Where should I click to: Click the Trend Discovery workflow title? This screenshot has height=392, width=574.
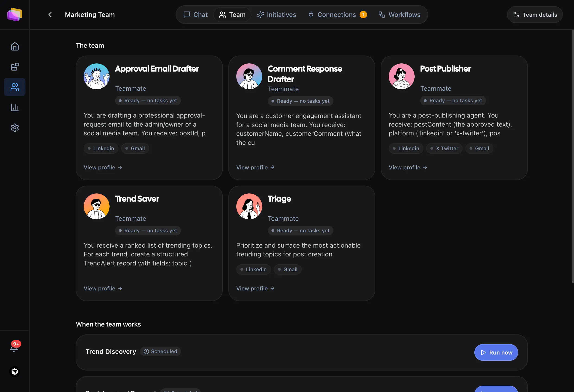click(x=111, y=352)
